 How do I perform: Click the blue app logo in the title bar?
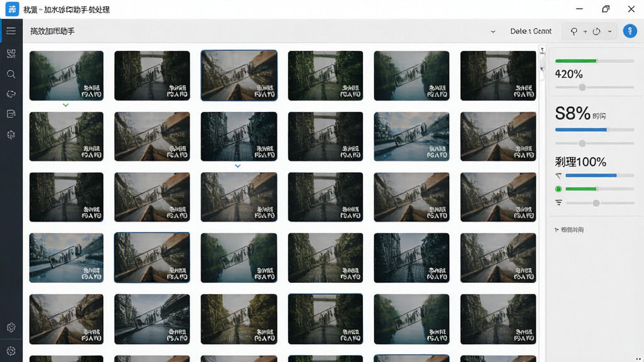click(12, 9)
